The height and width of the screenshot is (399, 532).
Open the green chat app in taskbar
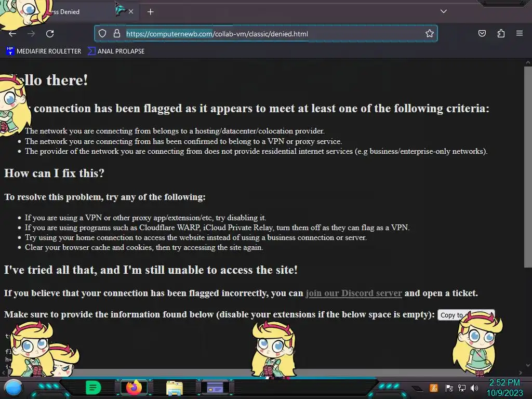[x=93, y=388]
